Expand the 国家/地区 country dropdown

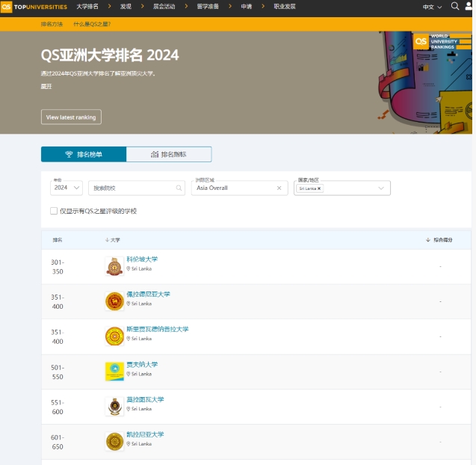click(381, 188)
